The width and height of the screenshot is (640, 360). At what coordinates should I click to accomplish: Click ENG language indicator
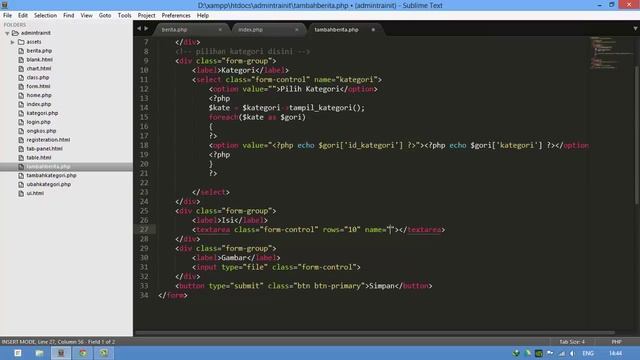pos(588,353)
